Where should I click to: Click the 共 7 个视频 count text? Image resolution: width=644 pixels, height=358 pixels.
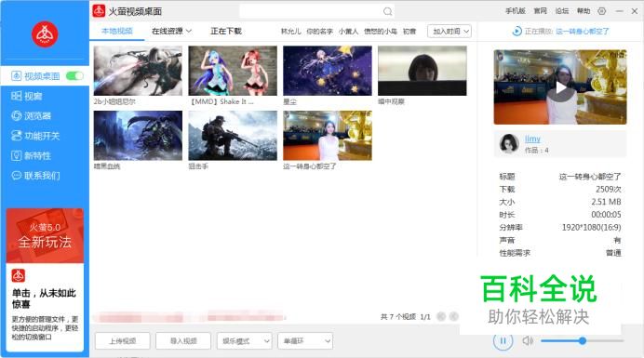click(x=398, y=316)
